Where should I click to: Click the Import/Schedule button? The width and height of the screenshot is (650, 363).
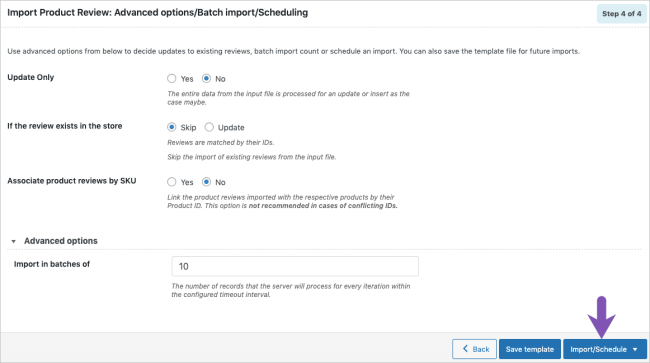pyautogui.click(x=598, y=349)
